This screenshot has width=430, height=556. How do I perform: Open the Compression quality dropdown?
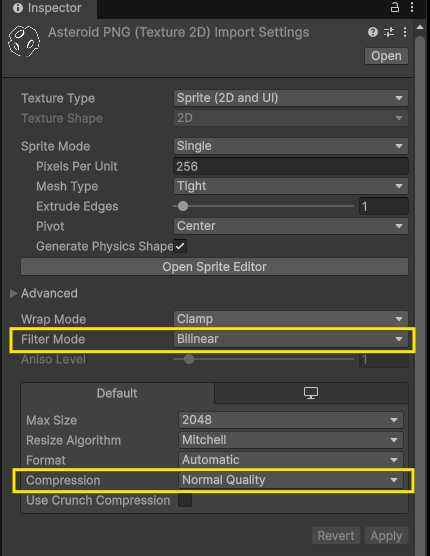tap(291, 480)
